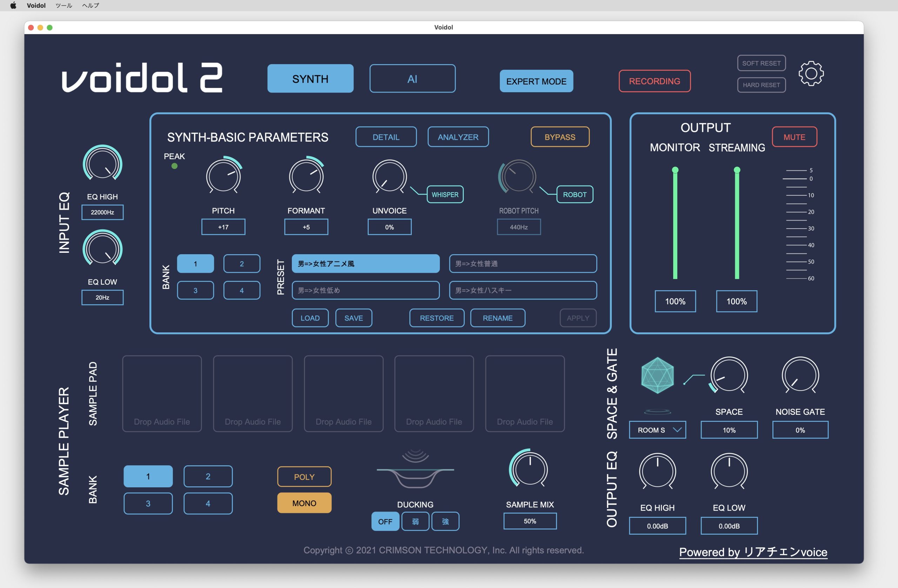
Task: Click the Apple menu icon
Action: (x=13, y=5)
